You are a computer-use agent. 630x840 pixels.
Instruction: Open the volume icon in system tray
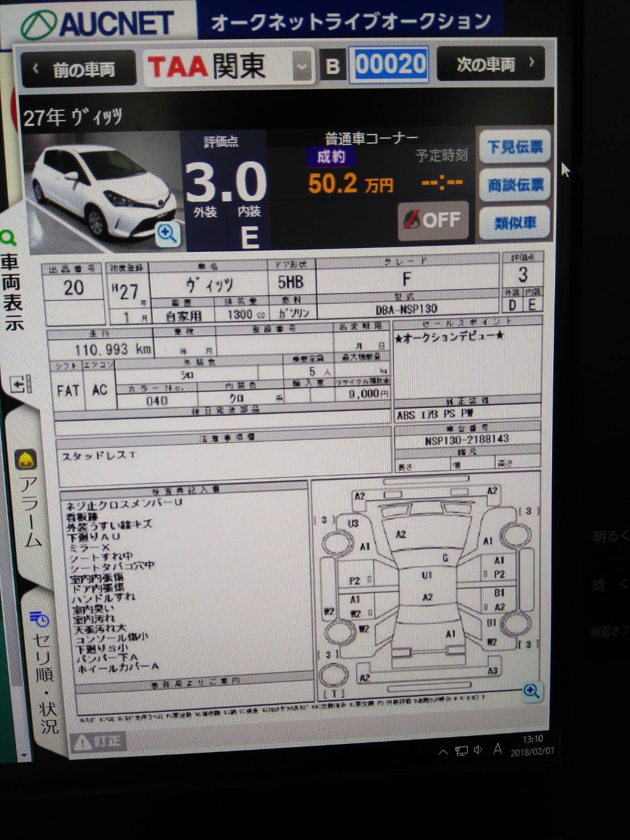click(478, 750)
